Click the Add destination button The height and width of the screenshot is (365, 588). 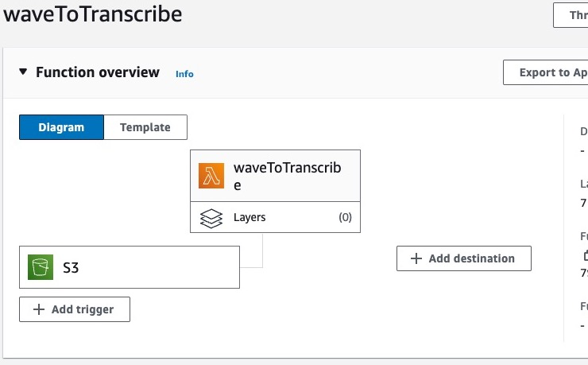[x=464, y=258]
